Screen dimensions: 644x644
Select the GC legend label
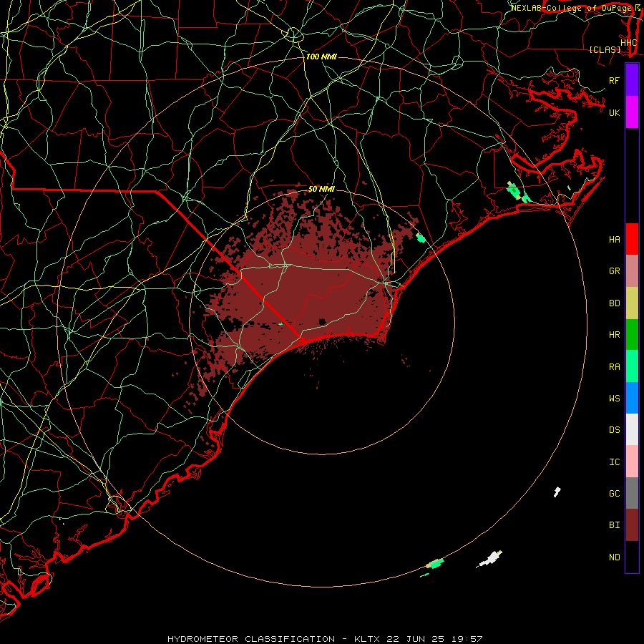click(x=614, y=493)
